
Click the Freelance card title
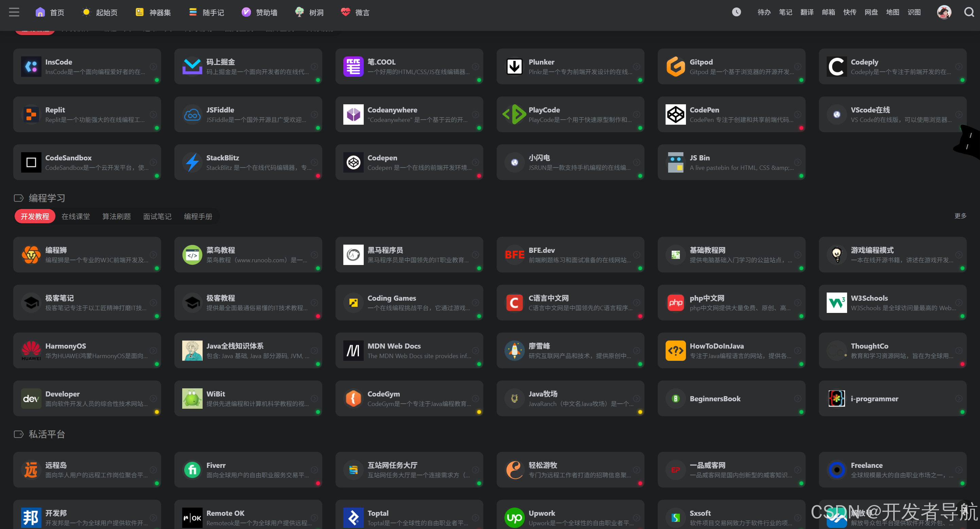coord(866,465)
